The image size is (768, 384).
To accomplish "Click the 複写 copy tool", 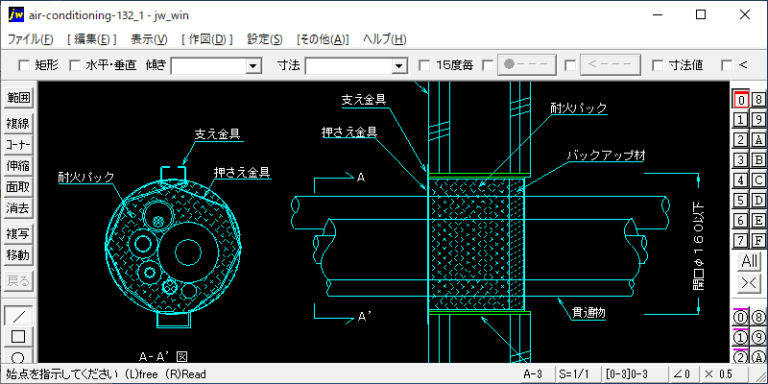I will click(x=18, y=234).
